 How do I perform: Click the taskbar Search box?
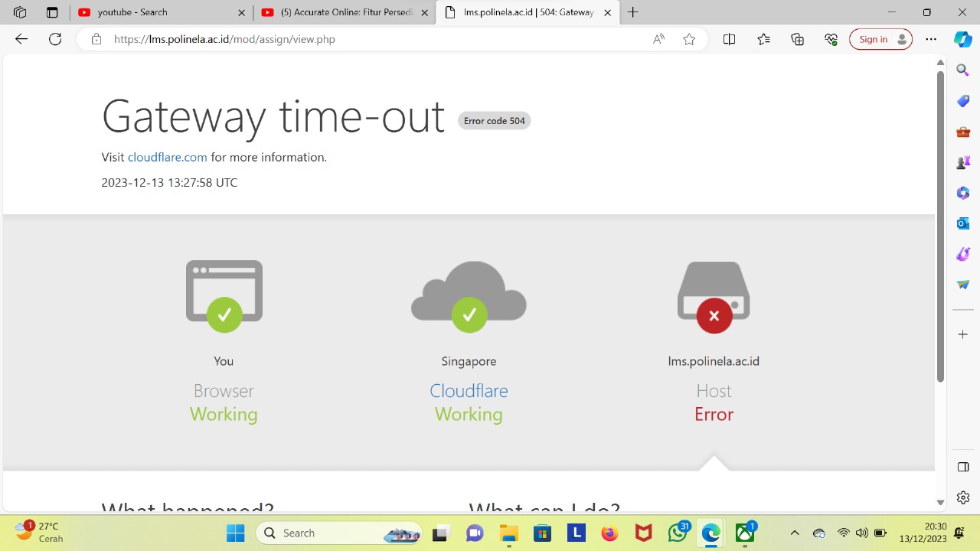click(x=339, y=533)
